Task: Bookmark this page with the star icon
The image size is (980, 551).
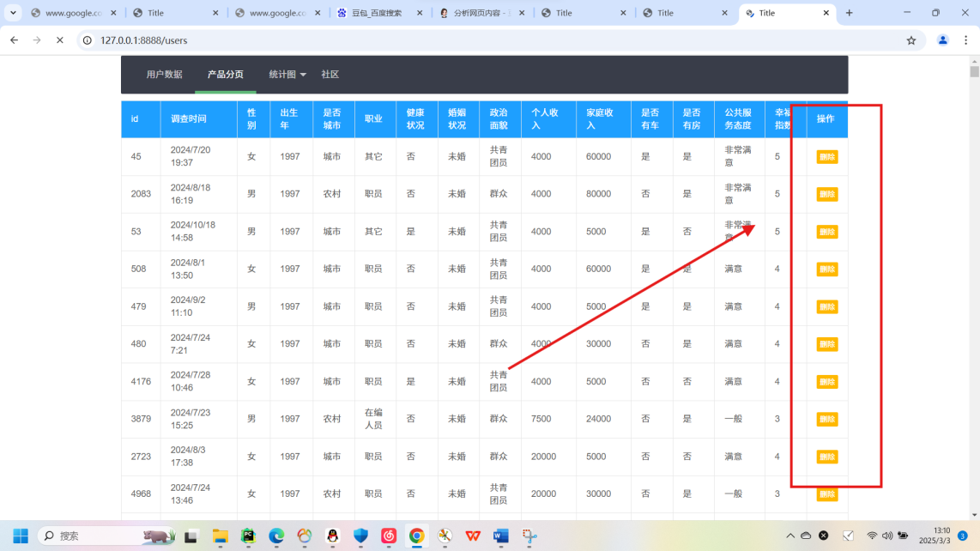Action: click(911, 40)
